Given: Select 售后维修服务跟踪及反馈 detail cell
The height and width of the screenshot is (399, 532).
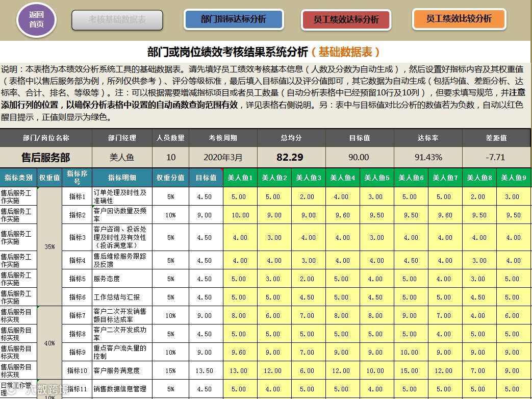Looking at the screenshot, I should 122,260.
